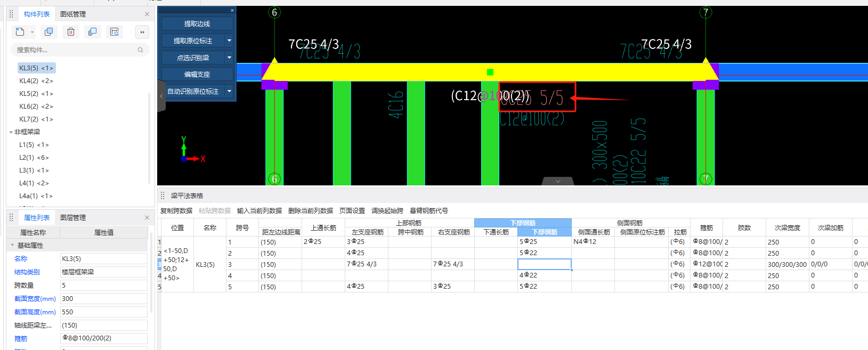Click 复制跨数据 in the table toolbar

[176, 211]
